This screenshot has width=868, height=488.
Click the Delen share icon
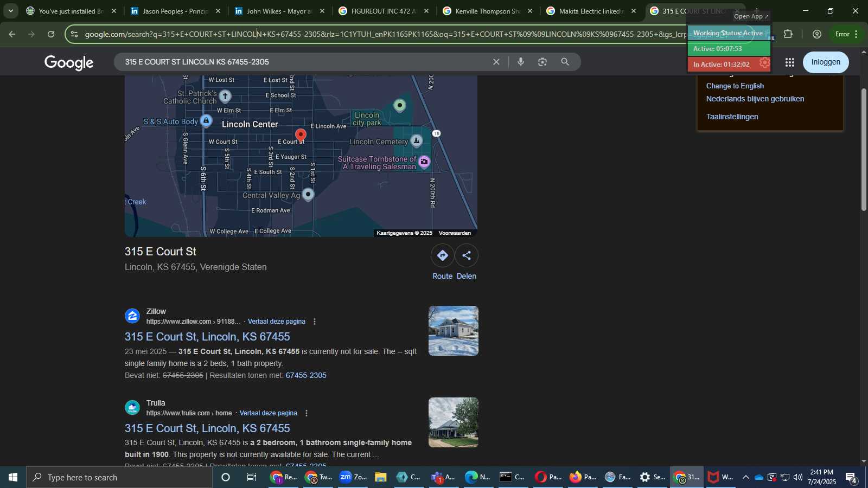467,255
